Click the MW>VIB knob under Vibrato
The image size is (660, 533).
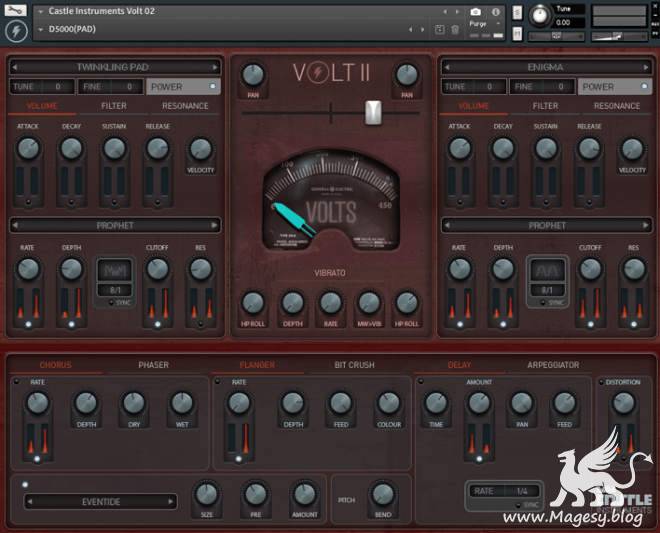point(369,302)
